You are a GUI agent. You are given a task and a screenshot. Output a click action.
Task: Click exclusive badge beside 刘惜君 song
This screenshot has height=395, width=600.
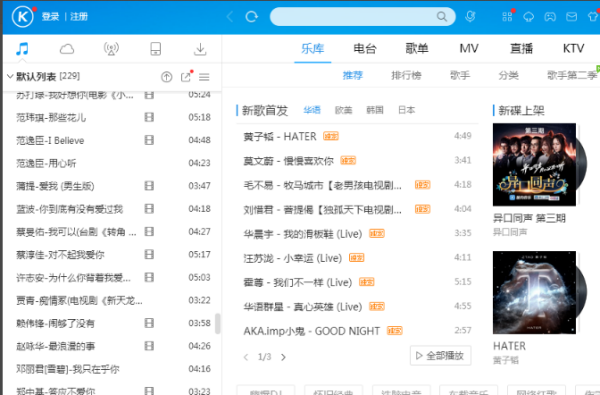pyautogui.click(x=423, y=209)
